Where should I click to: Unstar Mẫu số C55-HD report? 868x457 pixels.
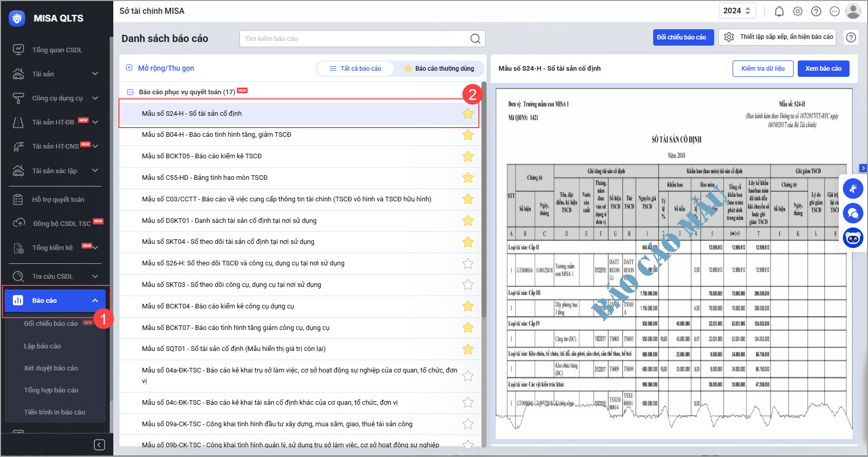(468, 178)
